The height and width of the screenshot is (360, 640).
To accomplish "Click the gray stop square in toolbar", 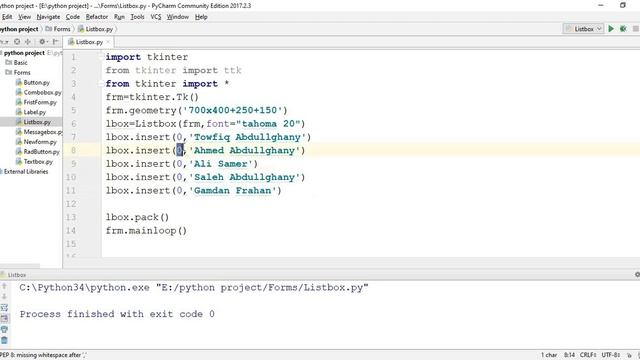I will tap(636, 29).
